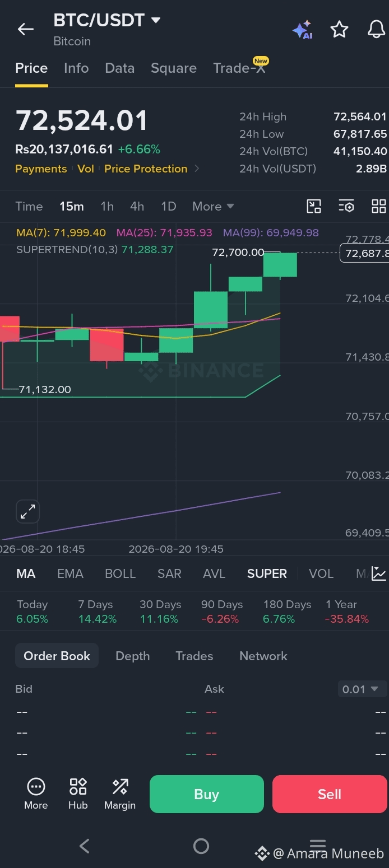Viewport: 389px width, 868px height.
Task: Toggle the MA indicator
Action: [x=26, y=573]
